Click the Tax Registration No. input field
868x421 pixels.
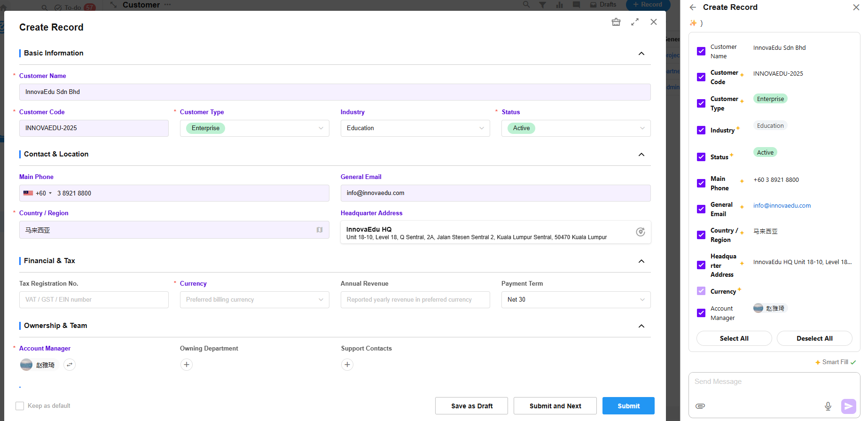pos(94,300)
